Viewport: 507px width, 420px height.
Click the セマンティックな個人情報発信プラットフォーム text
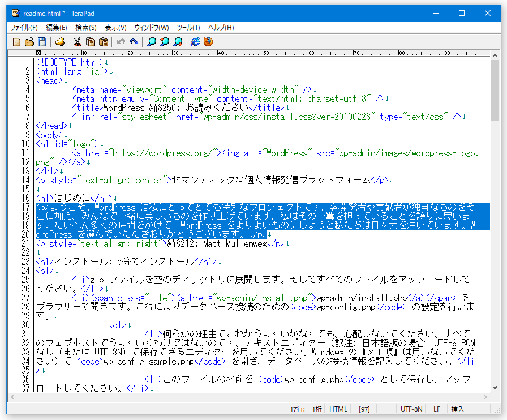click(x=271, y=180)
